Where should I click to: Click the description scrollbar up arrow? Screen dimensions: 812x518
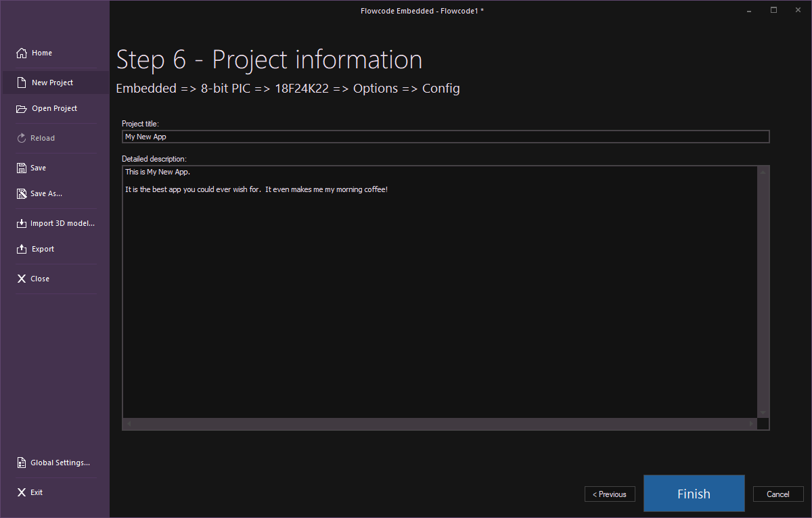point(763,172)
